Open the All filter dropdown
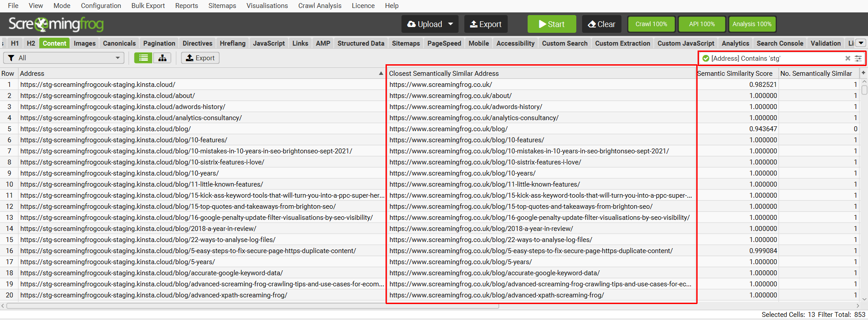Image resolution: width=868 pixels, height=320 pixels. tap(64, 58)
